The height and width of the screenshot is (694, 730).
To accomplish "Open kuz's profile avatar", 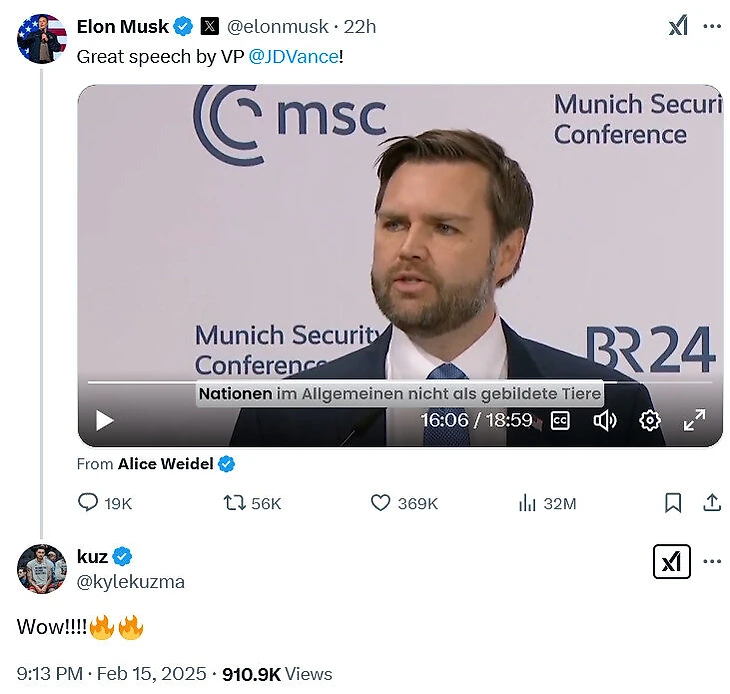I will (x=41, y=569).
